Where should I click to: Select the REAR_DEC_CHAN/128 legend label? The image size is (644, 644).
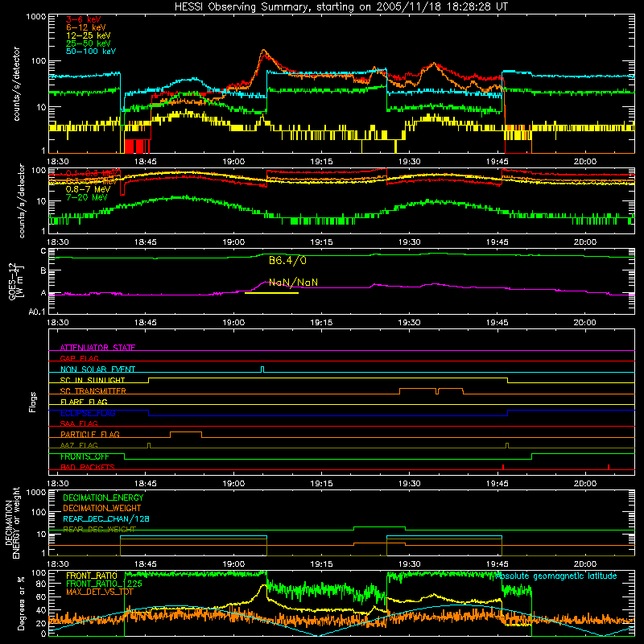point(106,518)
